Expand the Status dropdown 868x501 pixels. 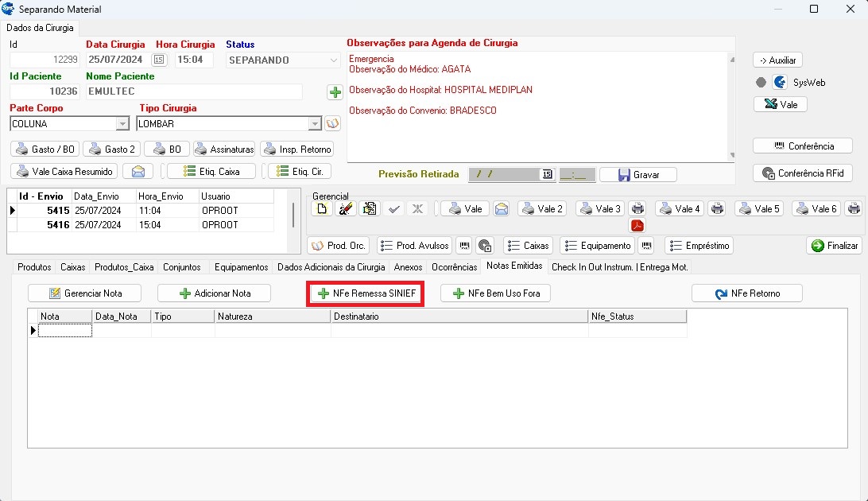point(333,60)
